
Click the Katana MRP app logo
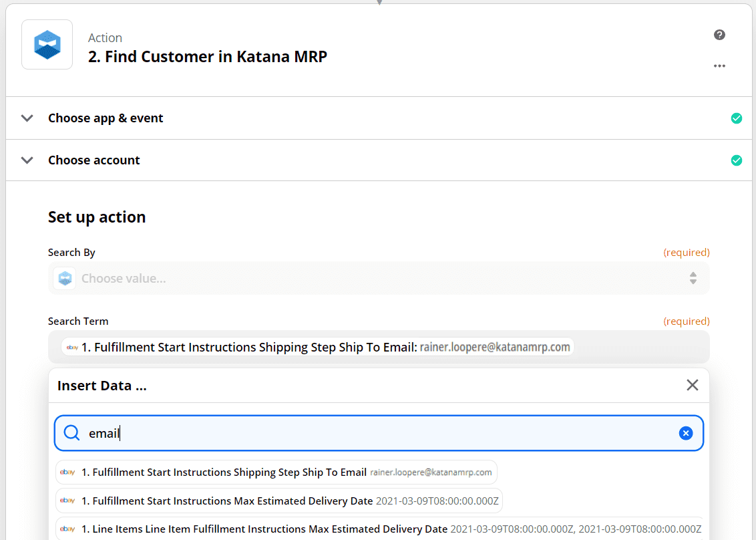47,44
